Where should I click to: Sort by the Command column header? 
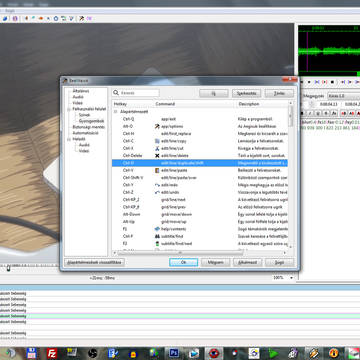click(x=195, y=104)
